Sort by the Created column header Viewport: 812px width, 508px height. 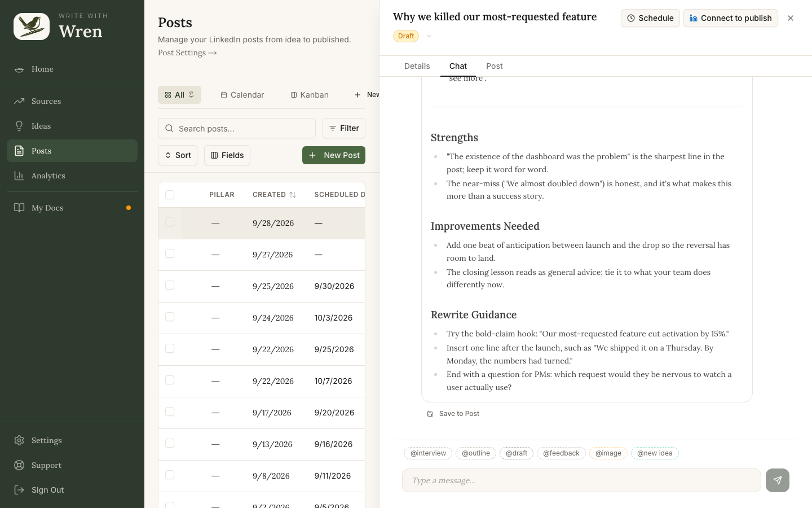pos(274,195)
